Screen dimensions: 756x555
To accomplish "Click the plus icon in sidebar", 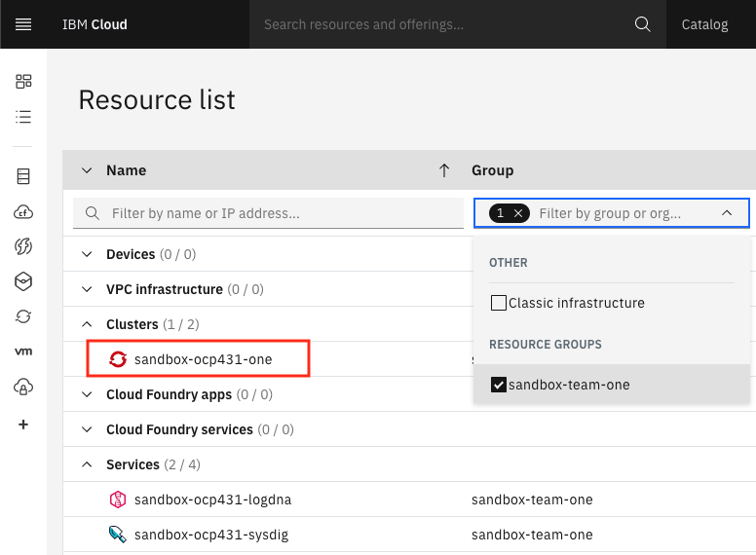I will (x=23, y=425).
